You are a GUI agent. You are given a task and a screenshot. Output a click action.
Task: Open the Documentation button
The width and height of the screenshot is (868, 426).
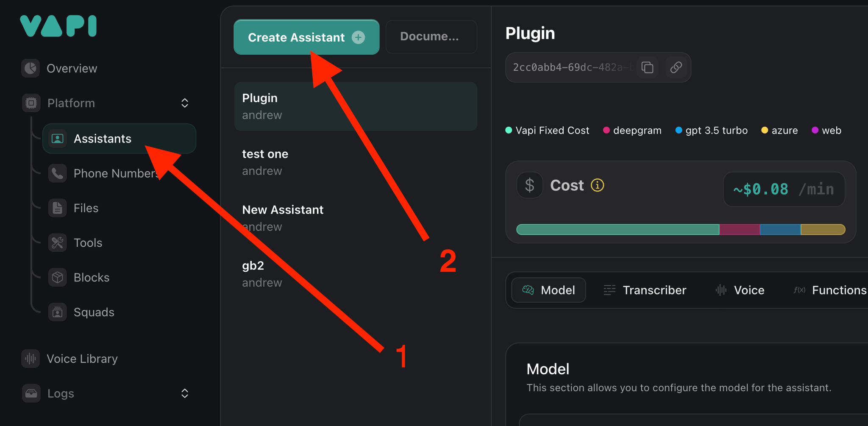[x=431, y=37]
